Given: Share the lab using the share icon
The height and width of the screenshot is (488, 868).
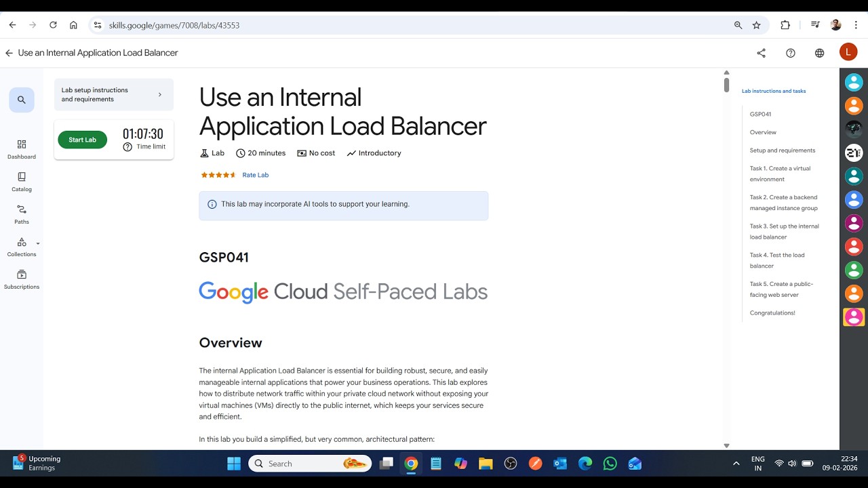Looking at the screenshot, I should pos(761,53).
